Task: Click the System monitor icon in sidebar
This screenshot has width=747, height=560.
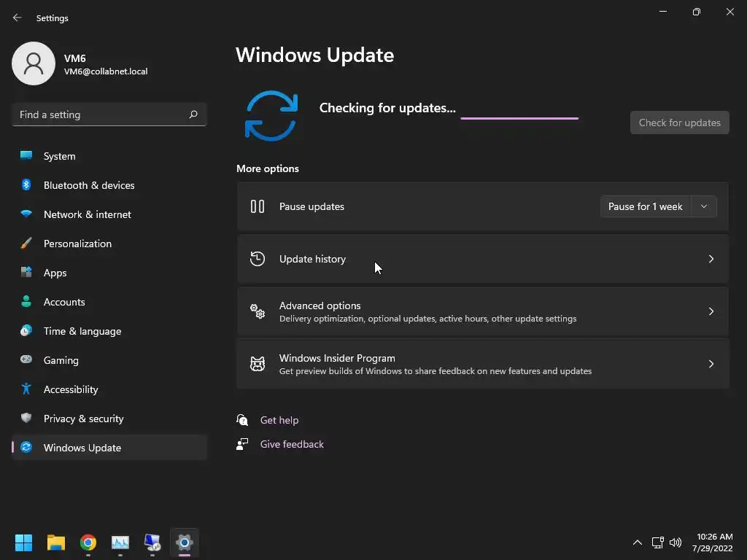Action: [x=26, y=156]
